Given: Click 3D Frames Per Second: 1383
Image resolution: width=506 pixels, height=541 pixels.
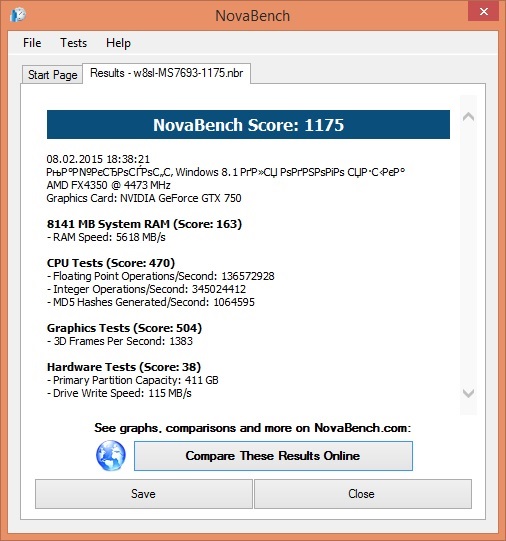Looking at the screenshot, I should 120,341.
